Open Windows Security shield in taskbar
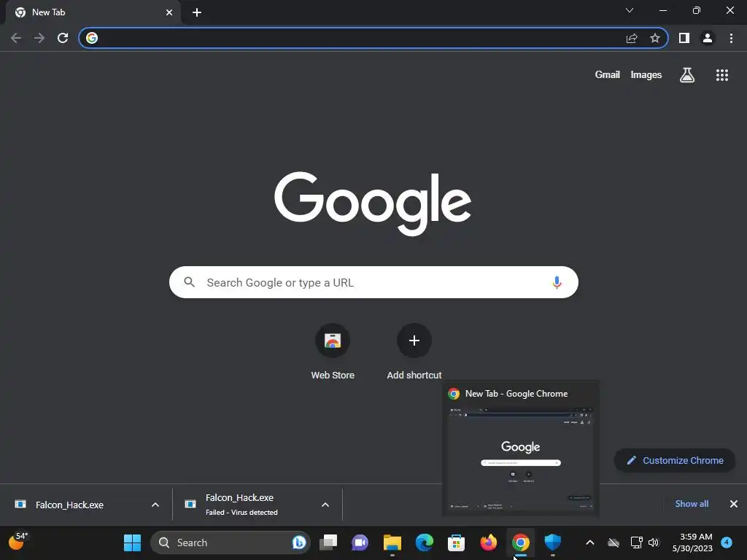 (553, 542)
